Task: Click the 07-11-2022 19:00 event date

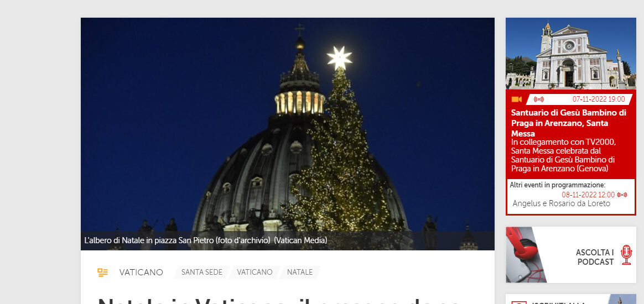Action: tap(599, 99)
